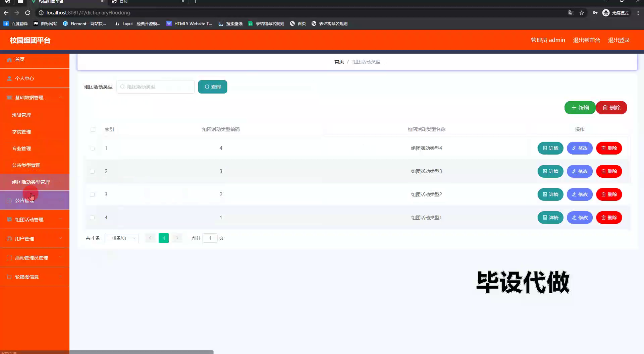Check the checkbox for row index 1
Image resolution: width=644 pixels, height=354 pixels.
92,148
